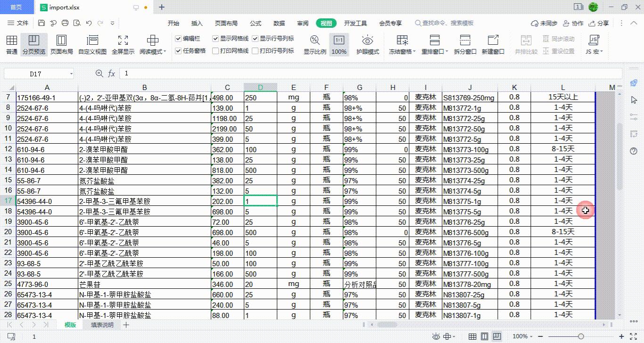The height and width of the screenshot is (343, 644).
Task: Open the Name Box dropdown showing D17
Action: pos(72,73)
